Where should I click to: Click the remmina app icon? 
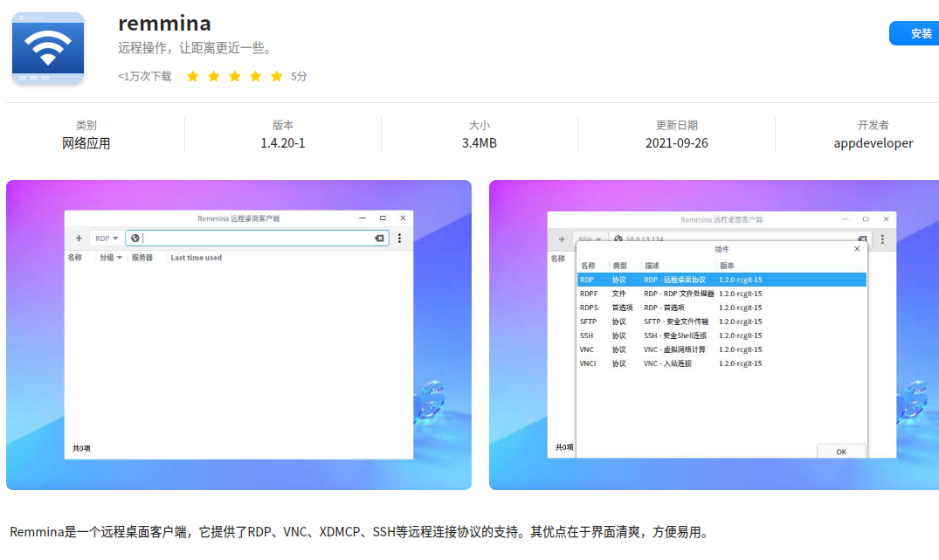[x=48, y=48]
